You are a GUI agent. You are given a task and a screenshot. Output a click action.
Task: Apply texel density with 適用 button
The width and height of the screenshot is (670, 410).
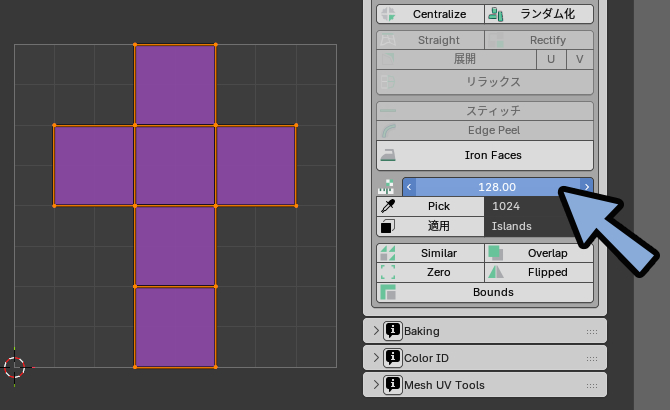pyautogui.click(x=430, y=226)
